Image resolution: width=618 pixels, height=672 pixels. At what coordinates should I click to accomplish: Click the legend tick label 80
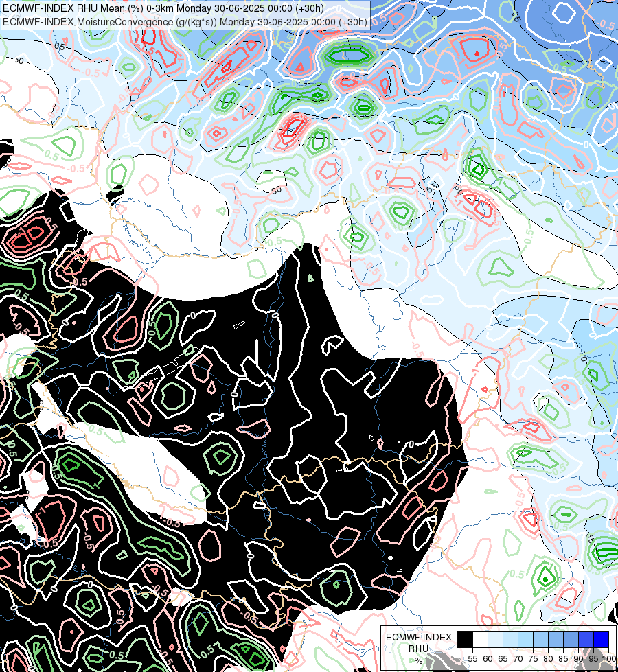tap(548, 659)
